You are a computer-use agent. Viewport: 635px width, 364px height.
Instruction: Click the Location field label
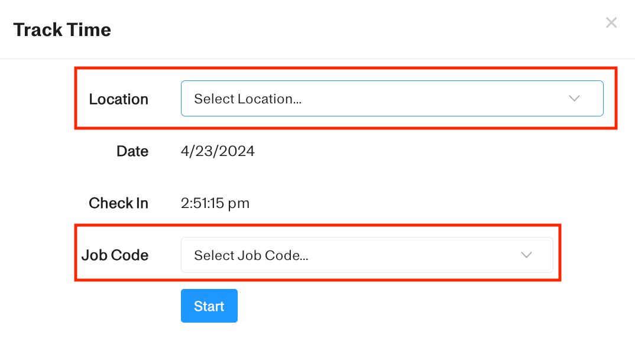(x=118, y=99)
